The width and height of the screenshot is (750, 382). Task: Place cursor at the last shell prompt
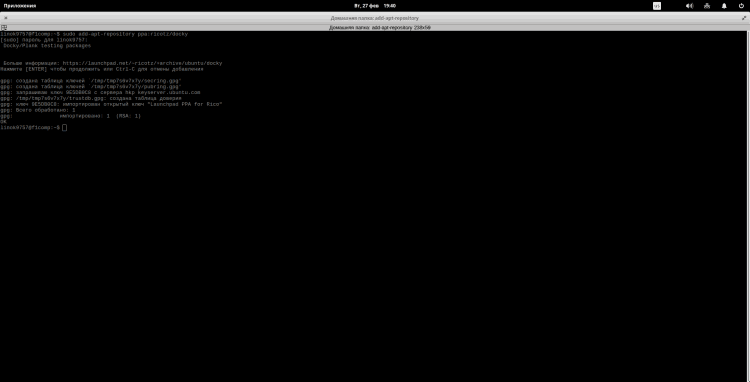coord(65,128)
